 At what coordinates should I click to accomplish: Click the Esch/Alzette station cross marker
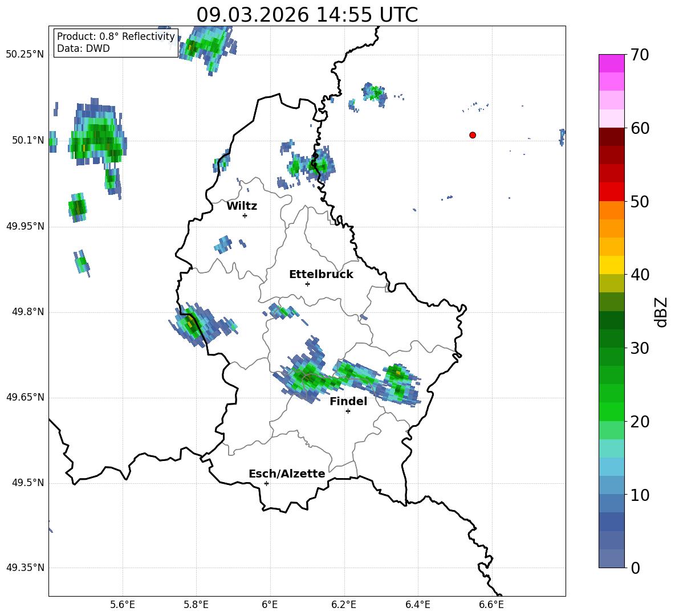pyautogui.click(x=266, y=483)
